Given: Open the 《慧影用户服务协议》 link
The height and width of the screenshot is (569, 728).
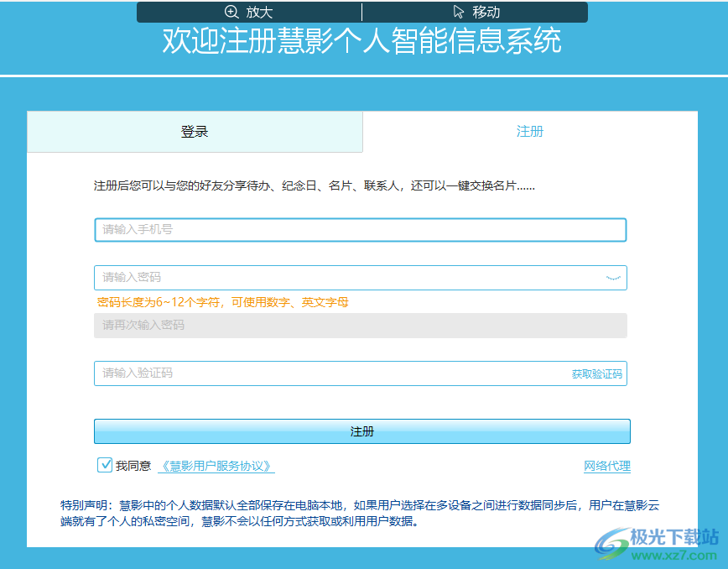Looking at the screenshot, I should coord(216,466).
